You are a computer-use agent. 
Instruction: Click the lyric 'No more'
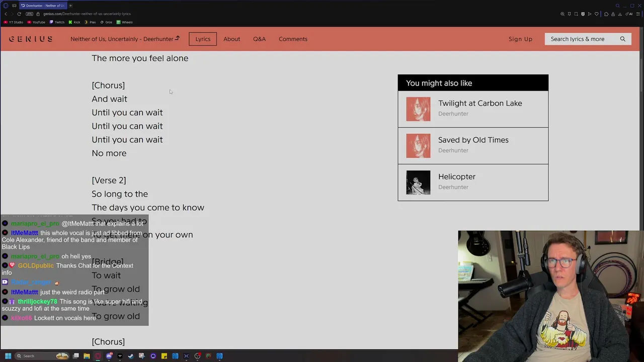[109, 153]
